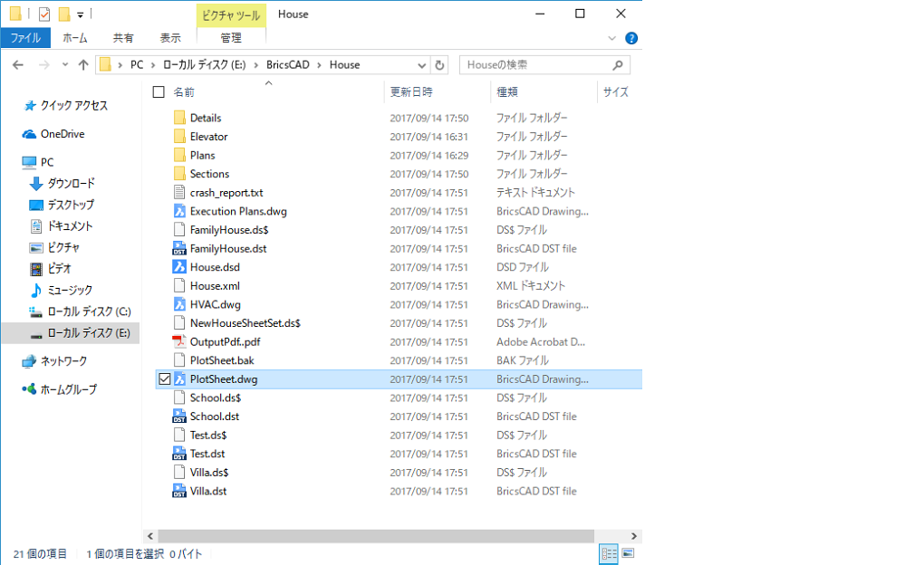Select the NewHouseSheetSet.ds$ file name

[x=245, y=323]
